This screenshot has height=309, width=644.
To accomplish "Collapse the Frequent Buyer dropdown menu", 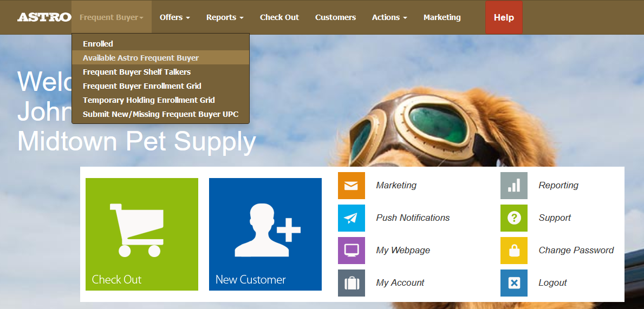I will (x=111, y=17).
